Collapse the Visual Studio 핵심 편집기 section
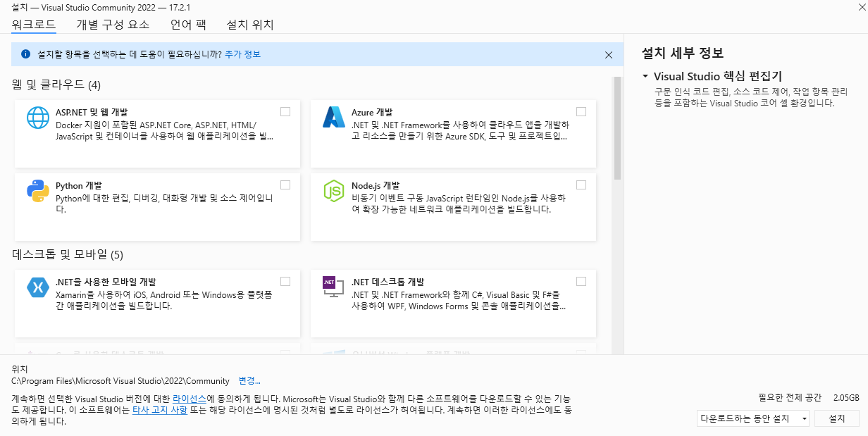 645,76
